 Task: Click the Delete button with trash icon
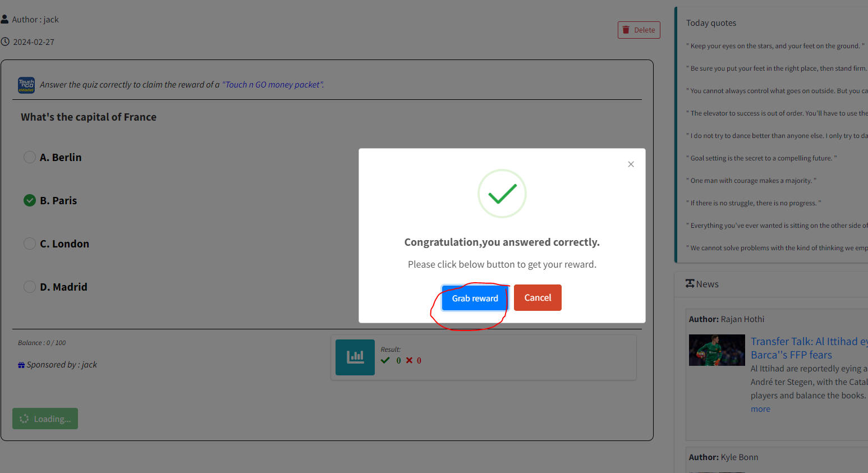coord(639,30)
